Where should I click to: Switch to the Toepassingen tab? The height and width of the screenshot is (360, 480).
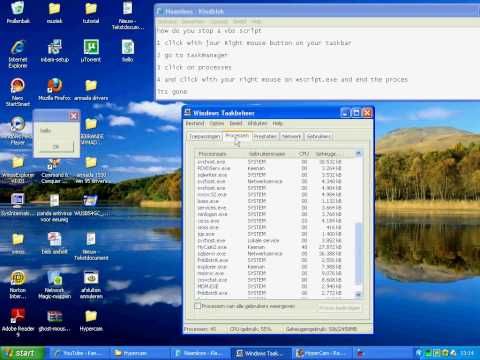pyautogui.click(x=205, y=137)
